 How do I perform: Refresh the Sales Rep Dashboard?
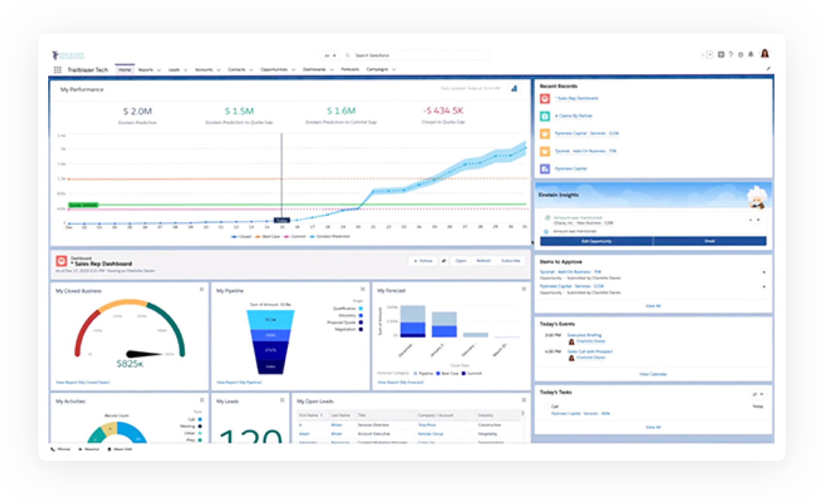(484, 261)
